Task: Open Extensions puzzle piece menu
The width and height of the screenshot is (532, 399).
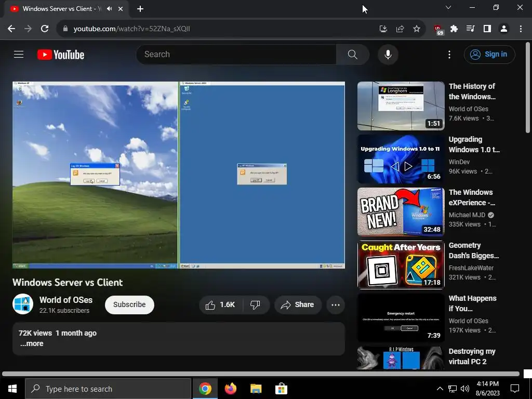Action: [454, 29]
